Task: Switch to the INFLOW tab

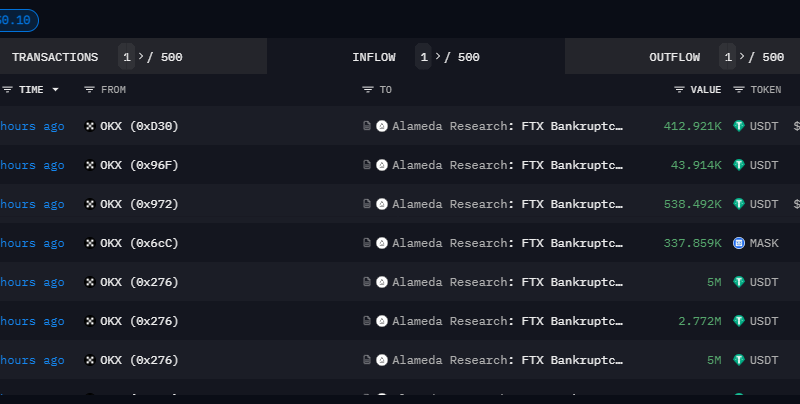Action: tap(374, 57)
